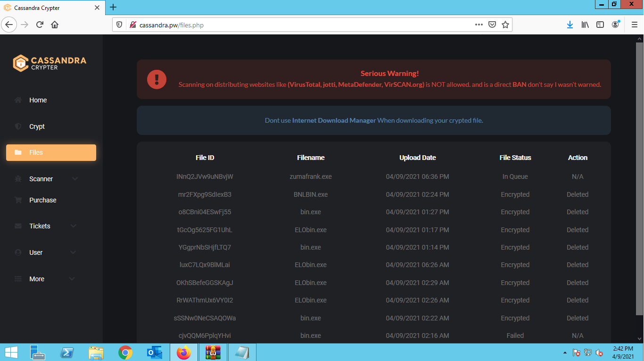Save page to Pocket icon
Screen dimensions: 644x361
tap(492, 25)
